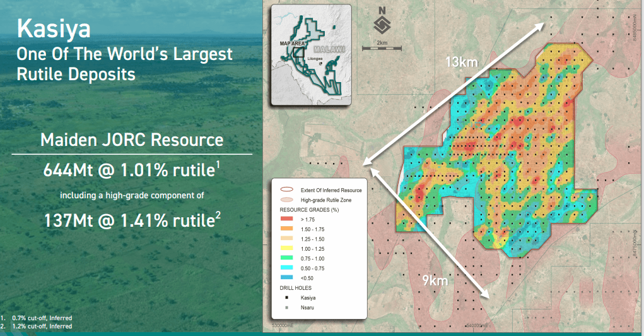Click footnote '0.7% cut-off, Inferred'
Screen dimensions: 644x336
pyautogui.click(x=42, y=318)
